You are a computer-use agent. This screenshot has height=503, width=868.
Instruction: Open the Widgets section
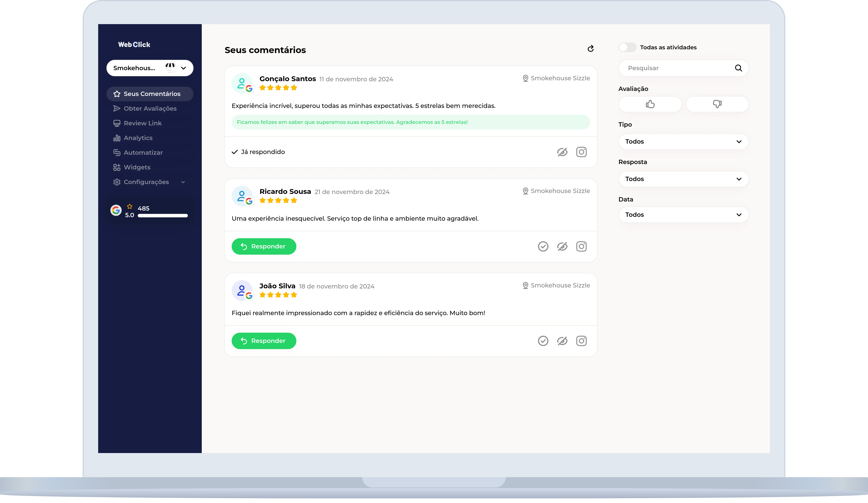(x=137, y=167)
